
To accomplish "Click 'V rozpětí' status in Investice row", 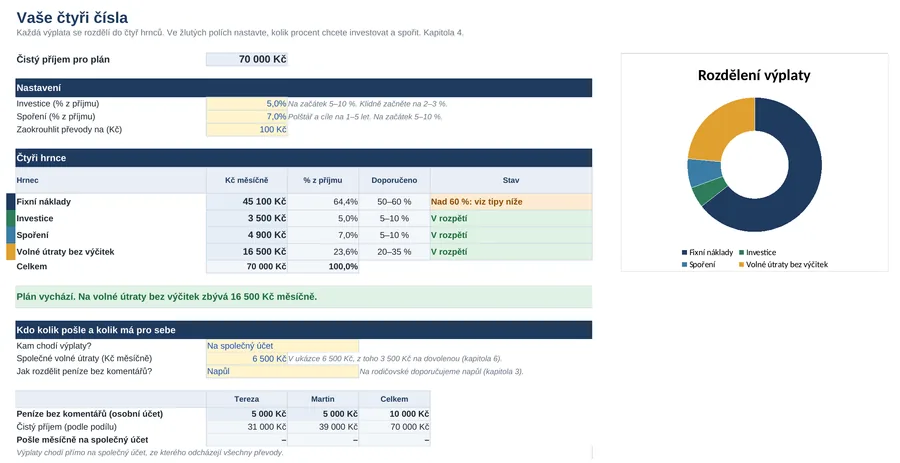I will 511,219.
